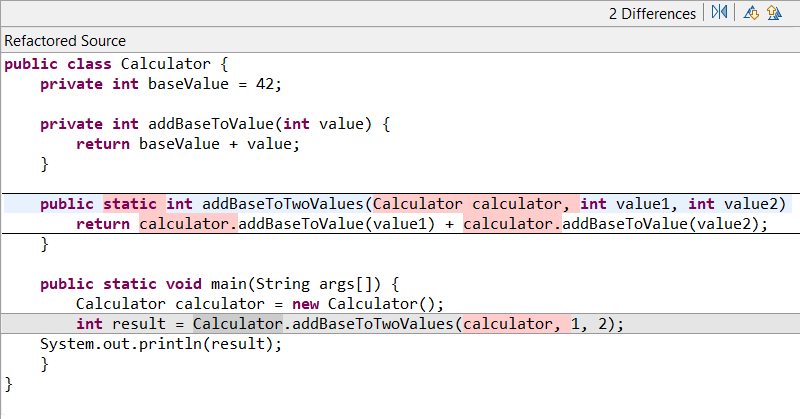Click the gray-highlighted 'Calculator' before .addBaseToTwoValues

tap(238, 324)
